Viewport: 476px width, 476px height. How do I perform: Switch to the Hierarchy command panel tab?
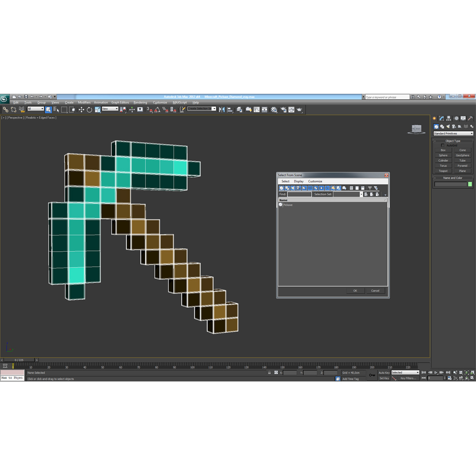pos(449,119)
